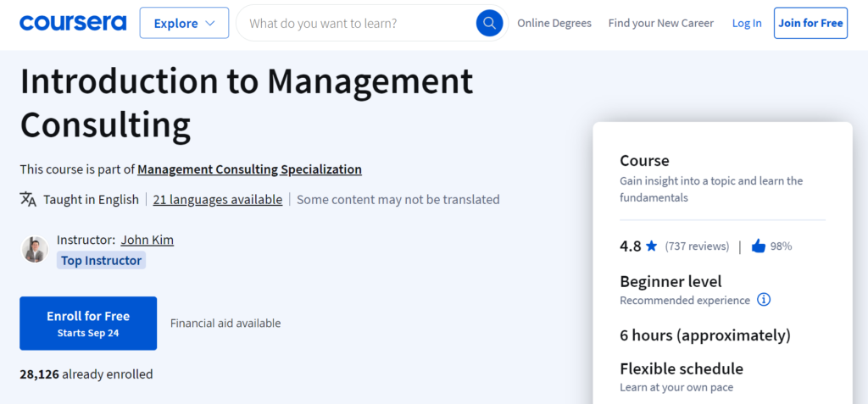868x404 pixels.
Task: Click the 98% approval text
Action: coord(781,246)
